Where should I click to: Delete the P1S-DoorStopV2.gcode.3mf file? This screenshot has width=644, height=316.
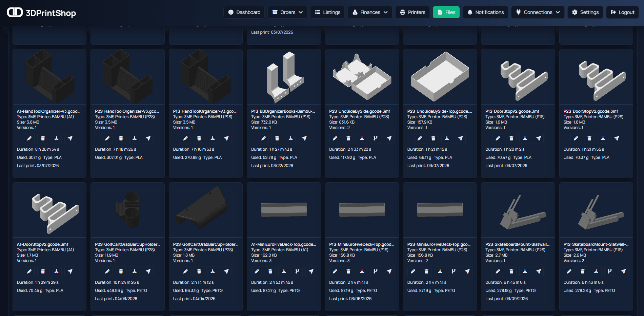(433, 138)
